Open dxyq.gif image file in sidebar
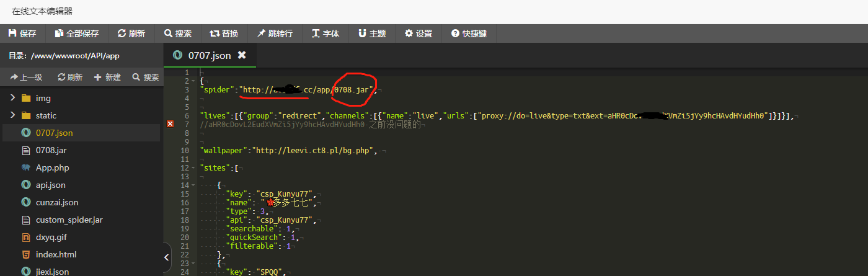Screen dimensions: 868x276 click(x=51, y=237)
